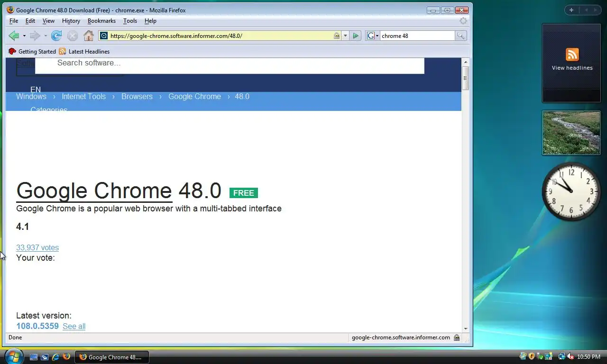Click the Back arrow button in Firefox

pos(14,36)
